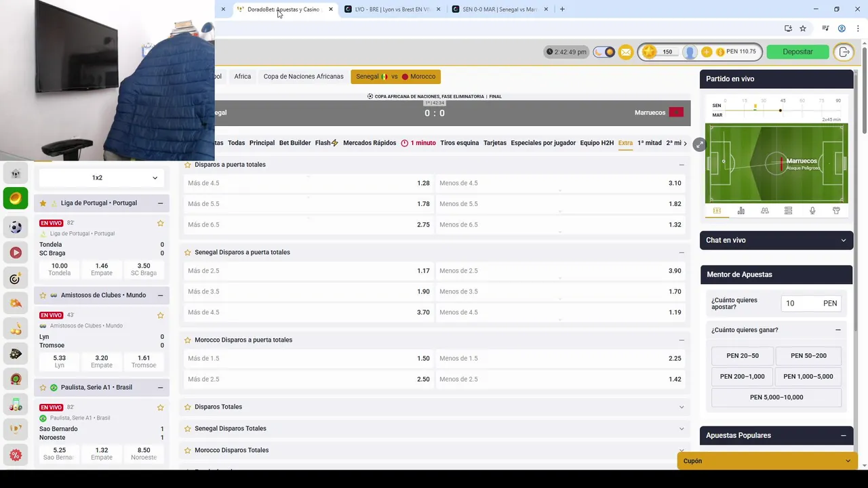This screenshot has width=868, height=488.
Task: Click the yellow plus add-funds icon
Action: tap(707, 52)
